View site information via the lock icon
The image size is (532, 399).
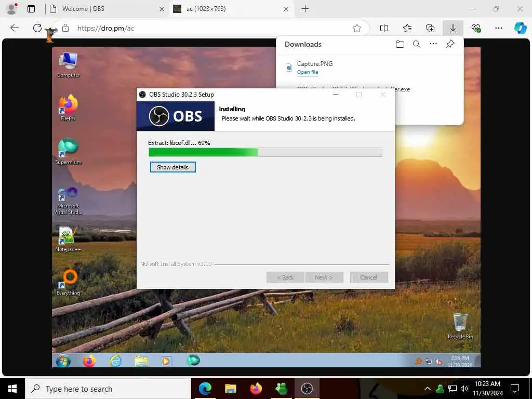coord(65,28)
